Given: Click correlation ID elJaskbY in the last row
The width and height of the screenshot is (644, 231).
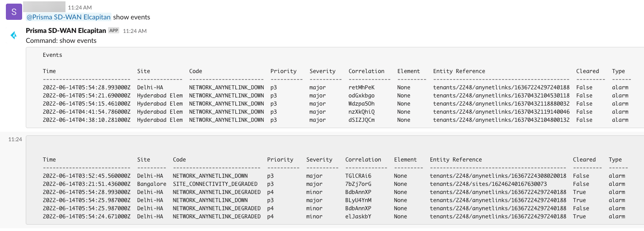Looking at the screenshot, I should (358, 217).
